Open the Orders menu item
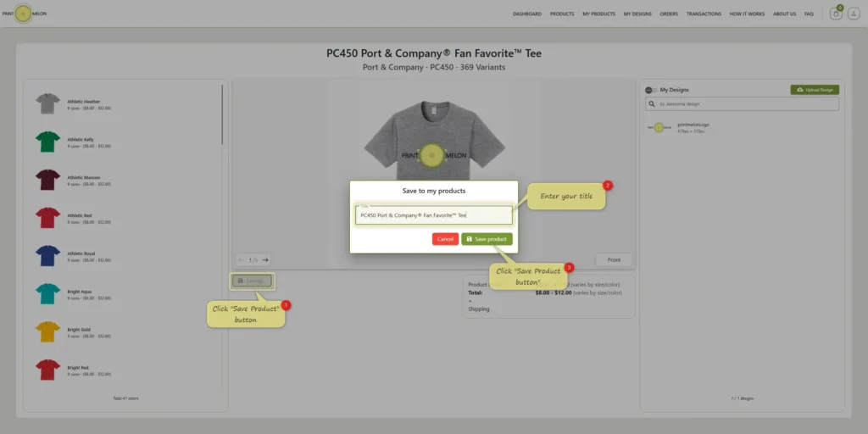The image size is (868, 434). point(669,14)
